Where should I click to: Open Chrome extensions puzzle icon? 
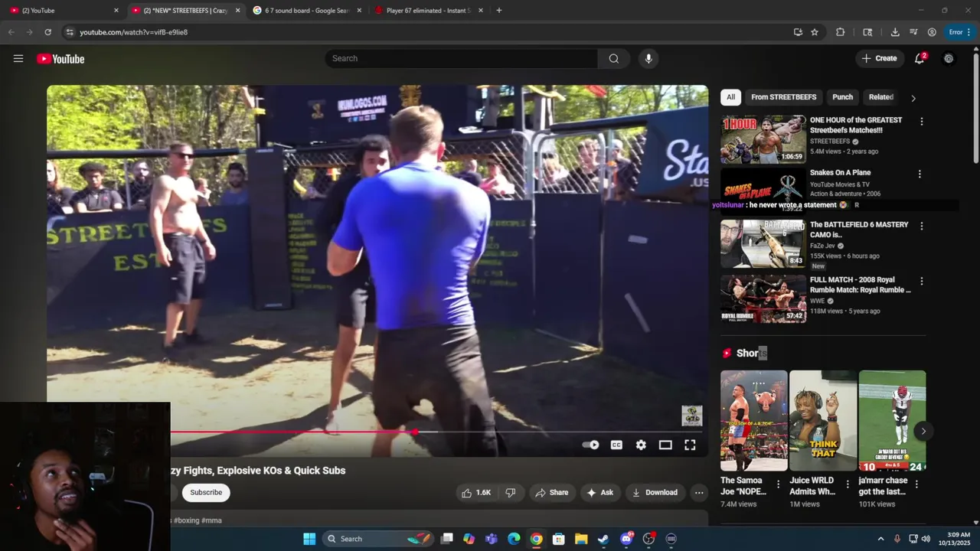[x=841, y=32]
